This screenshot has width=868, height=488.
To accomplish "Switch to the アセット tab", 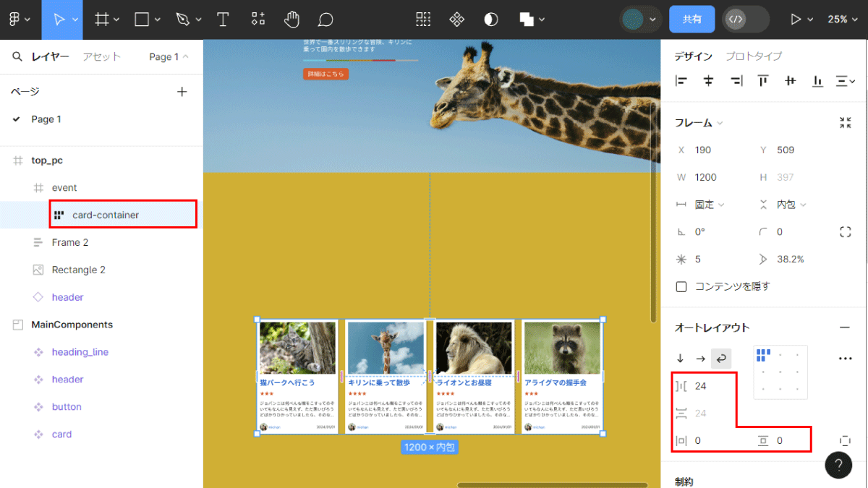I will pyautogui.click(x=101, y=57).
